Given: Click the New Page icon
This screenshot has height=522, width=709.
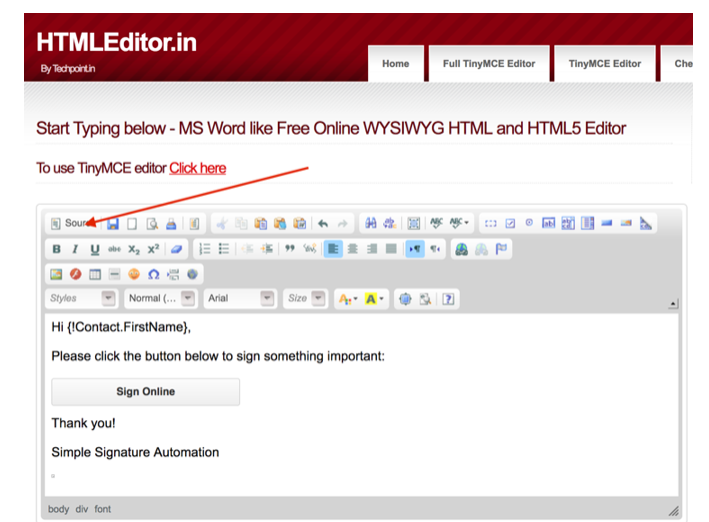Looking at the screenshot, I should (x=132, y=223).
